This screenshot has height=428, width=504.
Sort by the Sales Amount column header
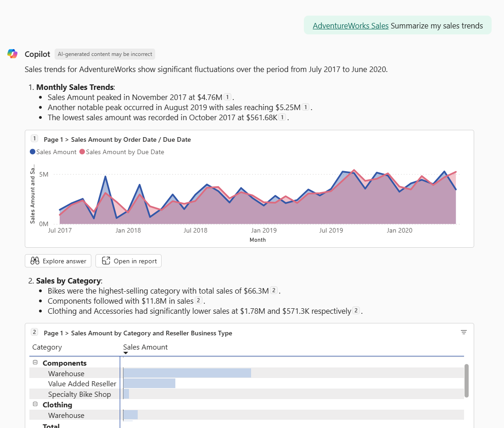[x=146, y=347]
